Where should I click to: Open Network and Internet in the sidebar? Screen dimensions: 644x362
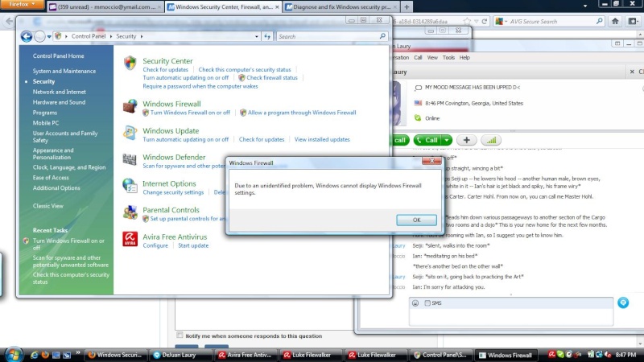point(59,92)
